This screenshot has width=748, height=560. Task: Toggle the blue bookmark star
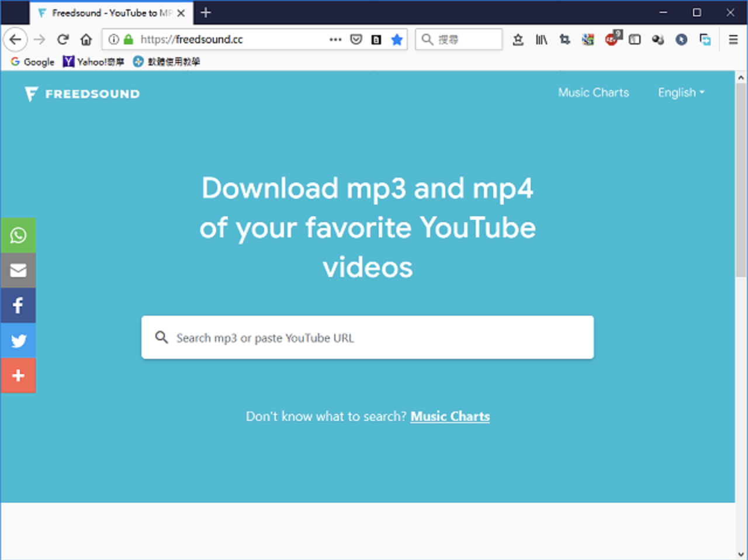coord(397,39)
